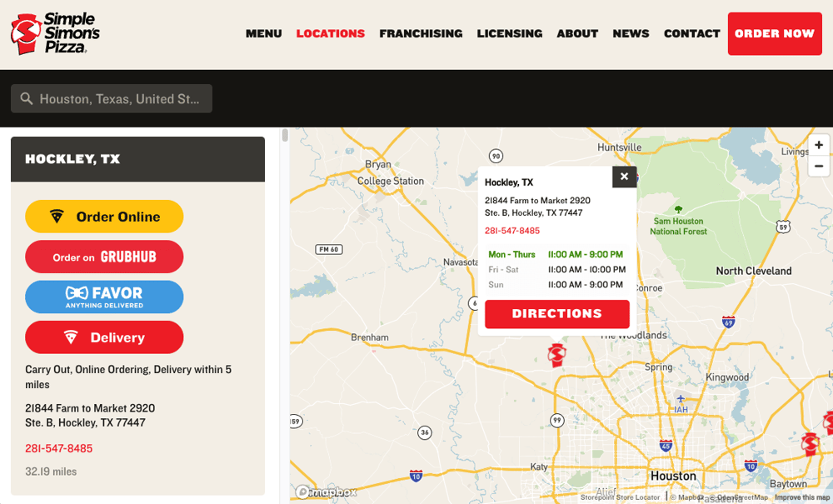Zoom out using the minus control on the map
The image size is (833, 504).
click(819, 166)
